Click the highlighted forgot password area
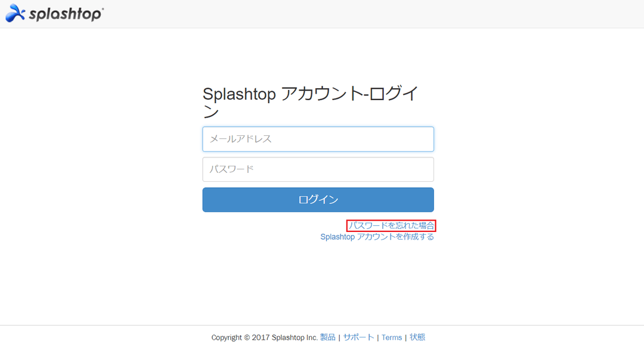644x344 pixels. pyautogui.click(x=392, y=224)
